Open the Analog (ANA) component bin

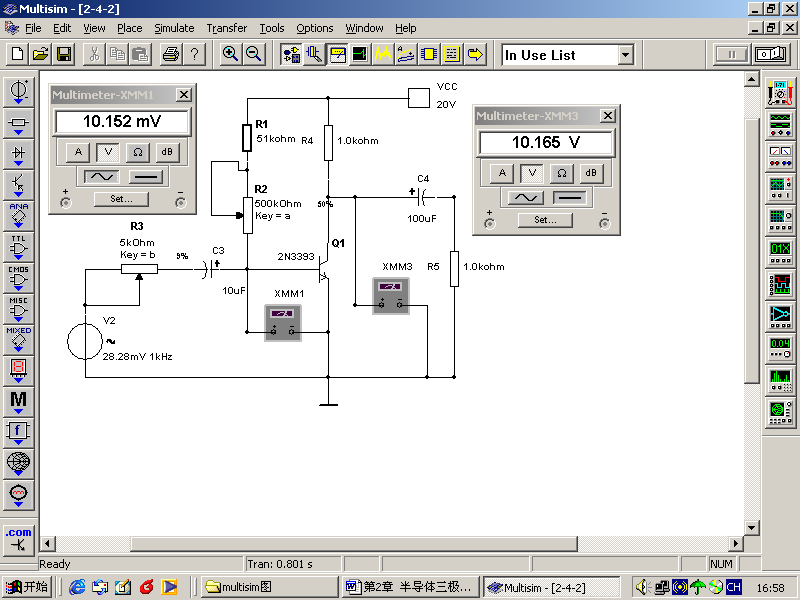click(19, 217)
